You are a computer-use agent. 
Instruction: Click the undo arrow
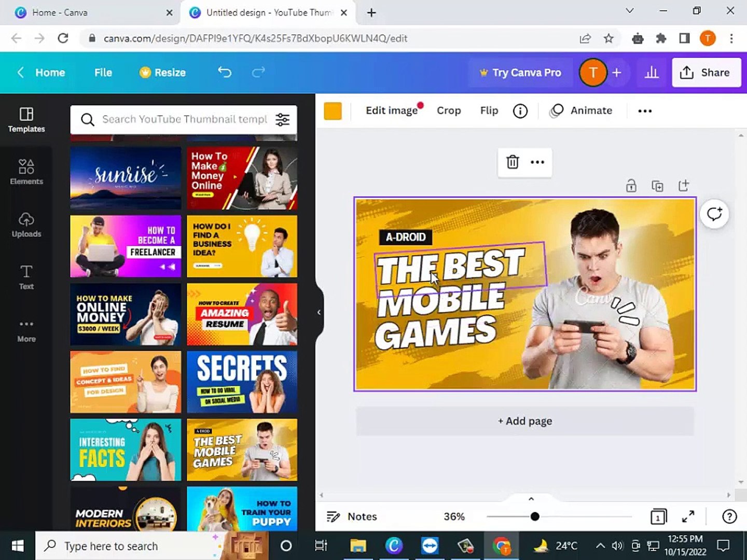point(225,72)
